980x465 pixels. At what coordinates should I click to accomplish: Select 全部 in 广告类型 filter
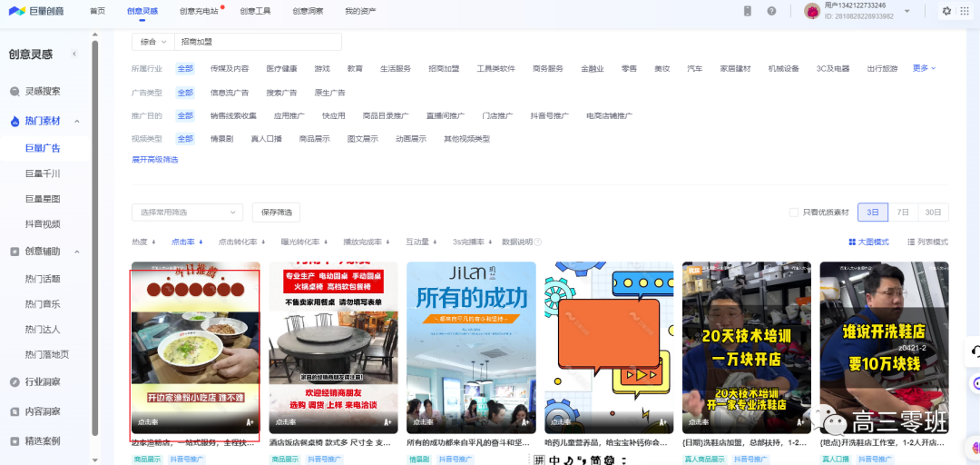tap(185, 93)
